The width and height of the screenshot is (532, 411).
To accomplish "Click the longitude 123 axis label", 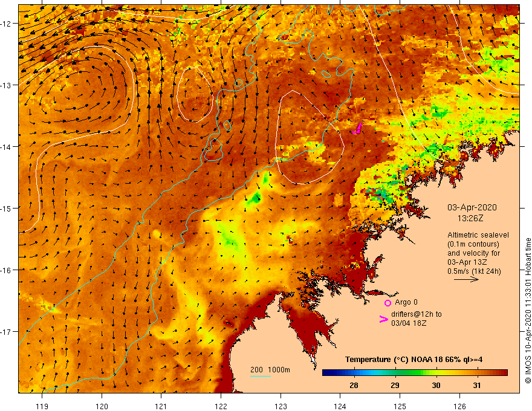I will tap(281, 406).
